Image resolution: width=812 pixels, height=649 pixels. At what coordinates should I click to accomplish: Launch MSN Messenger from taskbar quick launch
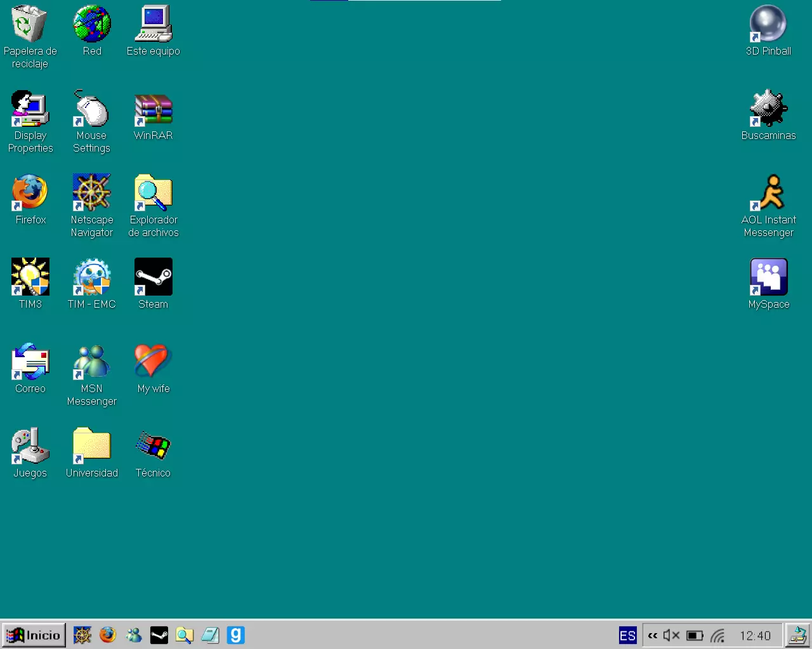[x=133, y=635]
